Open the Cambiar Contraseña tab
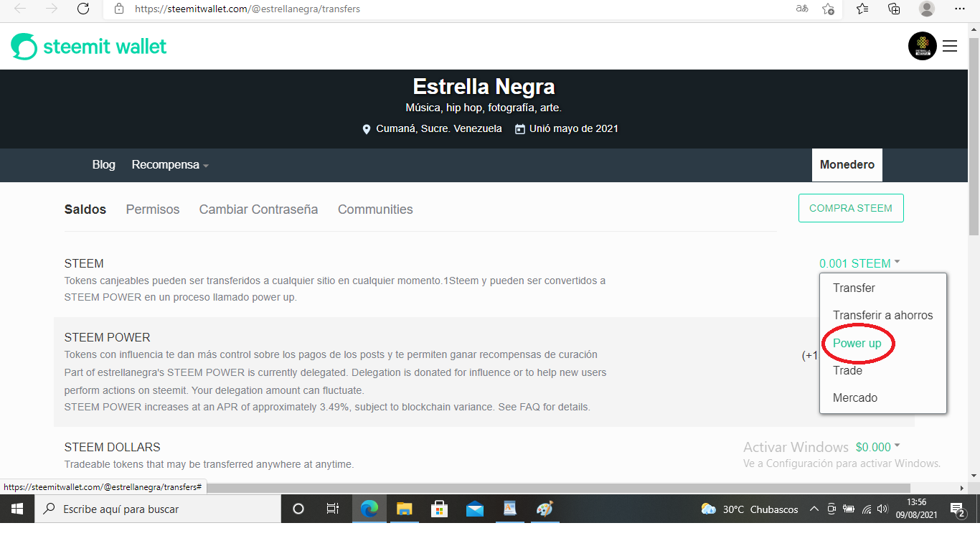The image size is (980, 551). (x=258, y=209)
